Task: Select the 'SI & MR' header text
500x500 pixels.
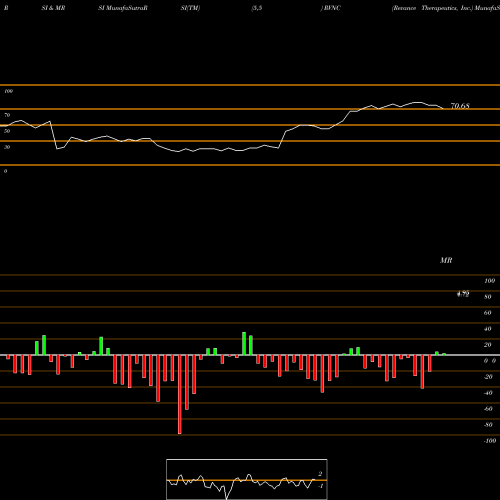Action: (53, 8)
